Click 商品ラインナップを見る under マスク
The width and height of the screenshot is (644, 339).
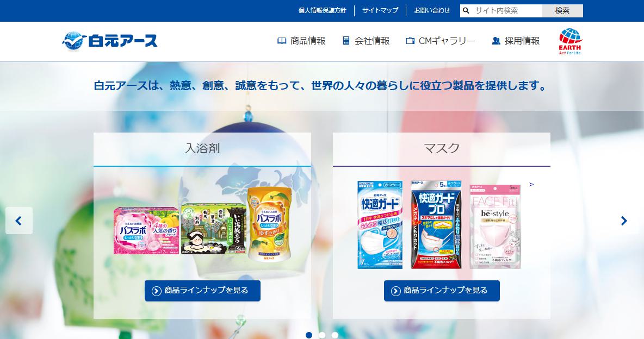(442, 291)
